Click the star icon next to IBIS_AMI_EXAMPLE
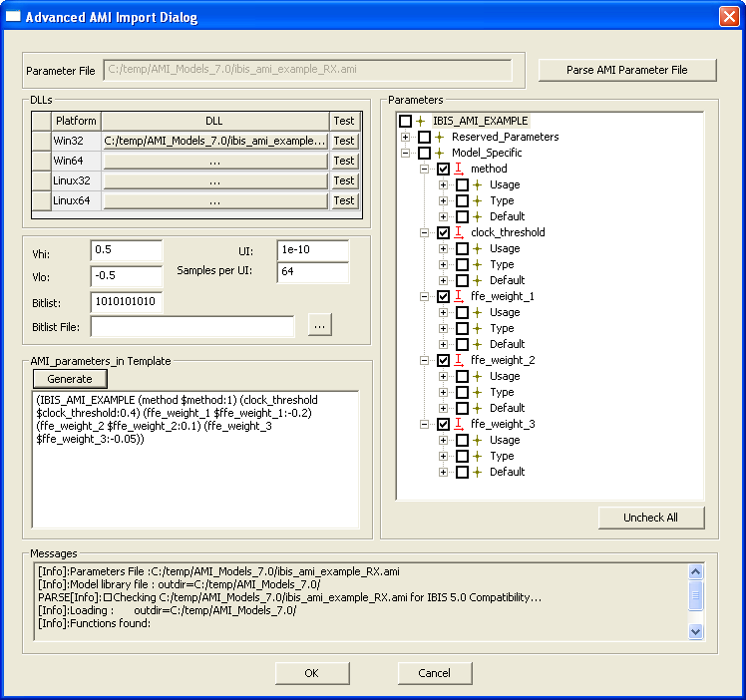The height and width of the screenshot is (700, 746). tap(421, 121)
